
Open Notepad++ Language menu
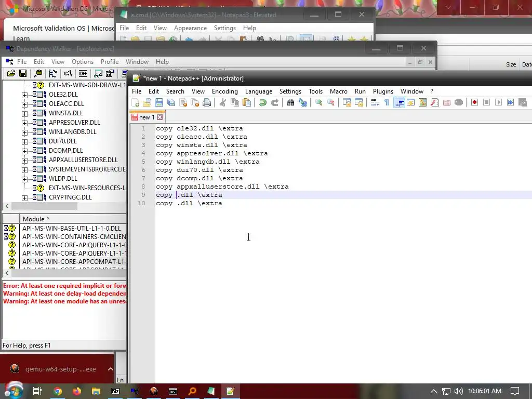pos(259,91)
